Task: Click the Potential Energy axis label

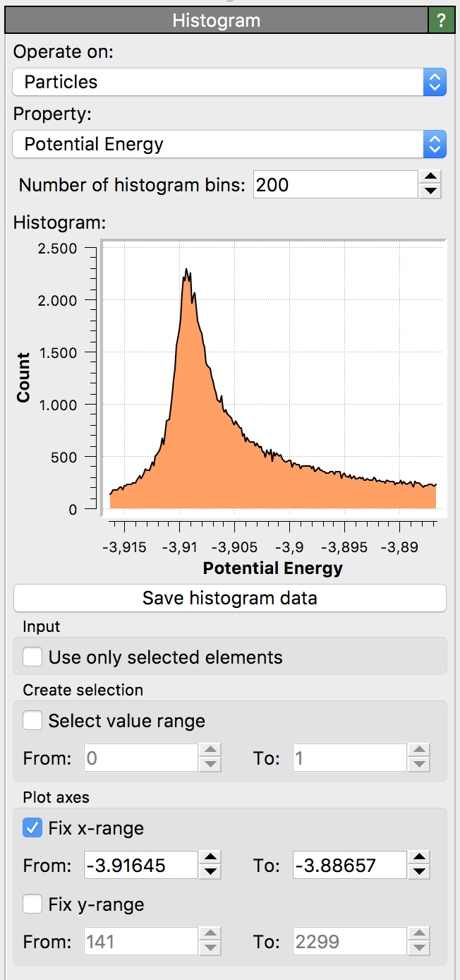Action: point(272,568)
